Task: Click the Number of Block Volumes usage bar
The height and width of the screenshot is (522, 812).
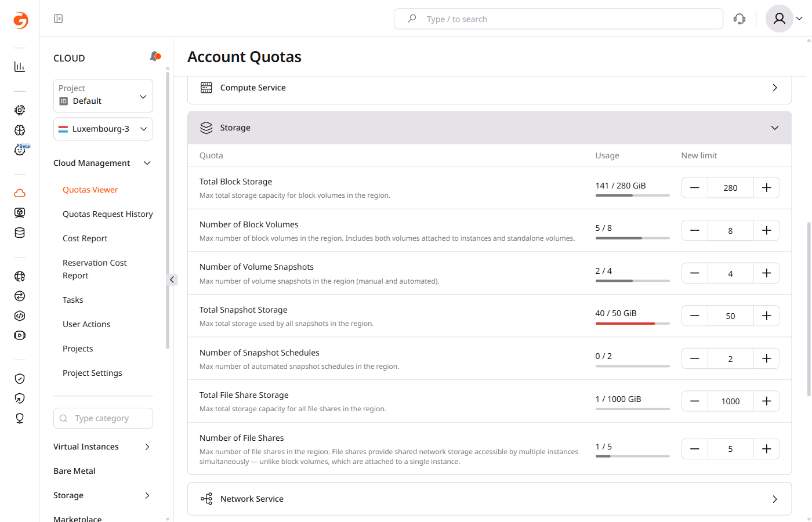Action: coord(632,238)
